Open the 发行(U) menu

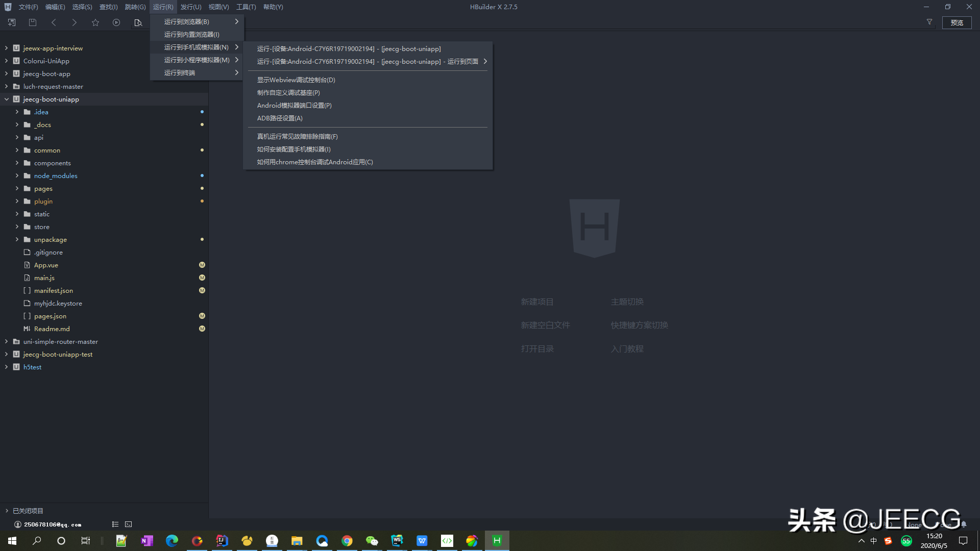191,7
